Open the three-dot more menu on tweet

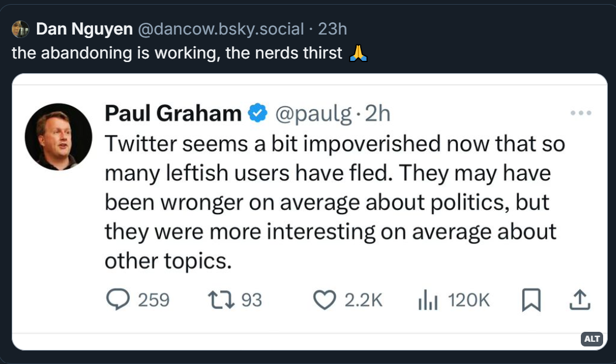(x=581, y=113)
